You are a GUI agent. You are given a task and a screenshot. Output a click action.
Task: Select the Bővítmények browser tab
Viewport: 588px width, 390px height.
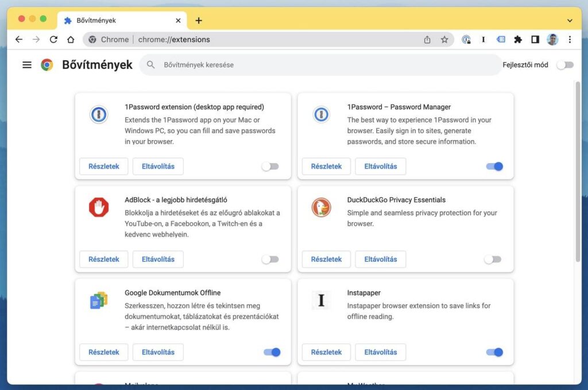(122, 20)
